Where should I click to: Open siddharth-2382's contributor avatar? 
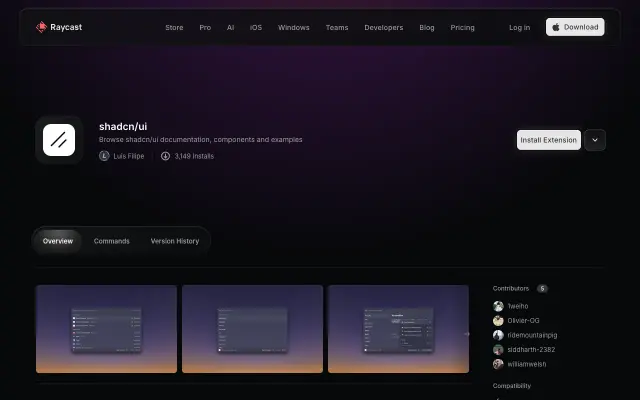click(x=498, y=350)
